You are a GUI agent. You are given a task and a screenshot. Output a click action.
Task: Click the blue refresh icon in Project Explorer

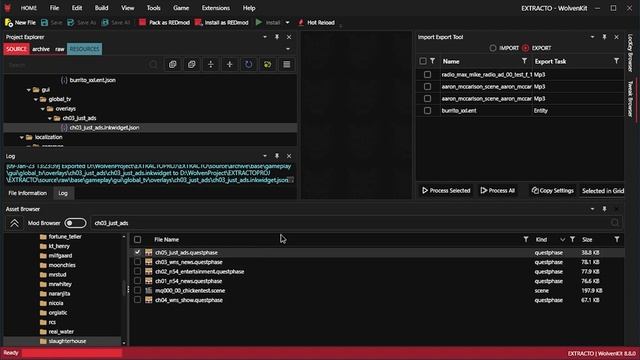coord(249,64)
